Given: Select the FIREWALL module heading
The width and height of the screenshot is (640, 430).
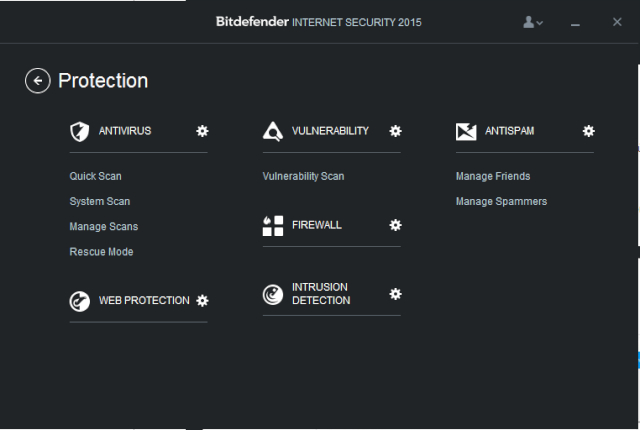Looking at the screenshot, I should (317, 225).
